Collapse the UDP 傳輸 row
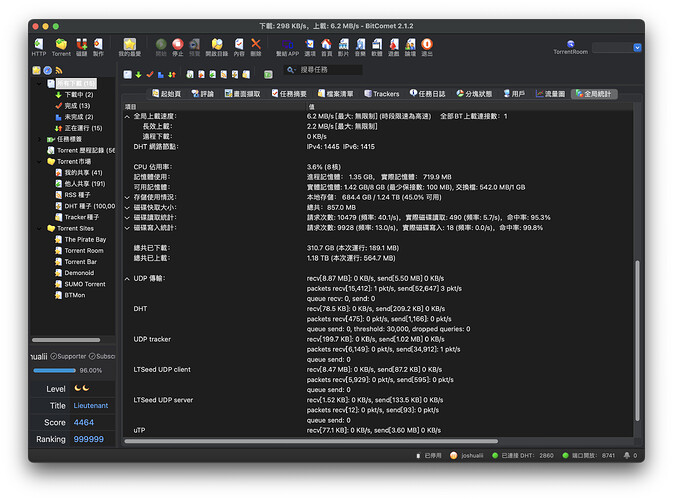Screen dimensions: 673x500 127,279
